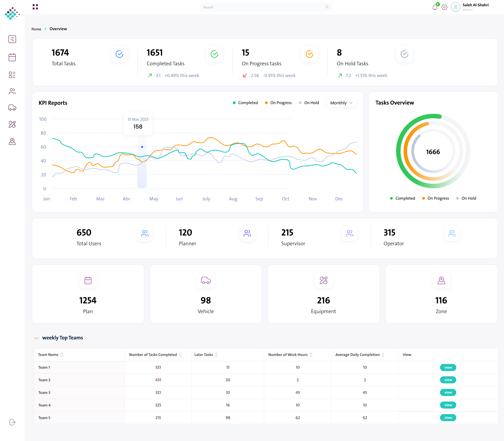Toggle On Hold series in KPI legend
The width and height of the screenshot is (504, 441).
coord(309,103)
